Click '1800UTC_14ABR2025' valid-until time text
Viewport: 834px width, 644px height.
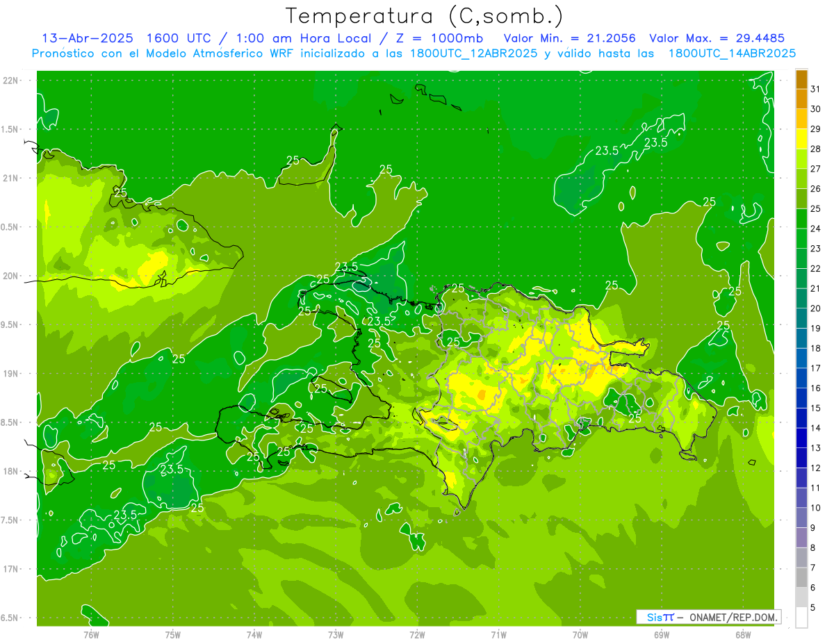[732, 53]
